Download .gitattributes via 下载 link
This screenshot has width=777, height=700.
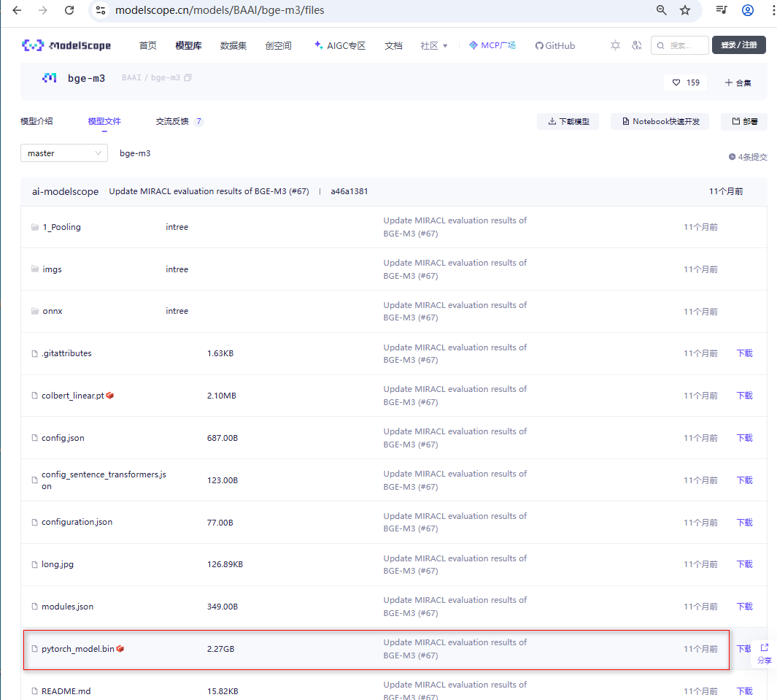[x=744, y=353]
